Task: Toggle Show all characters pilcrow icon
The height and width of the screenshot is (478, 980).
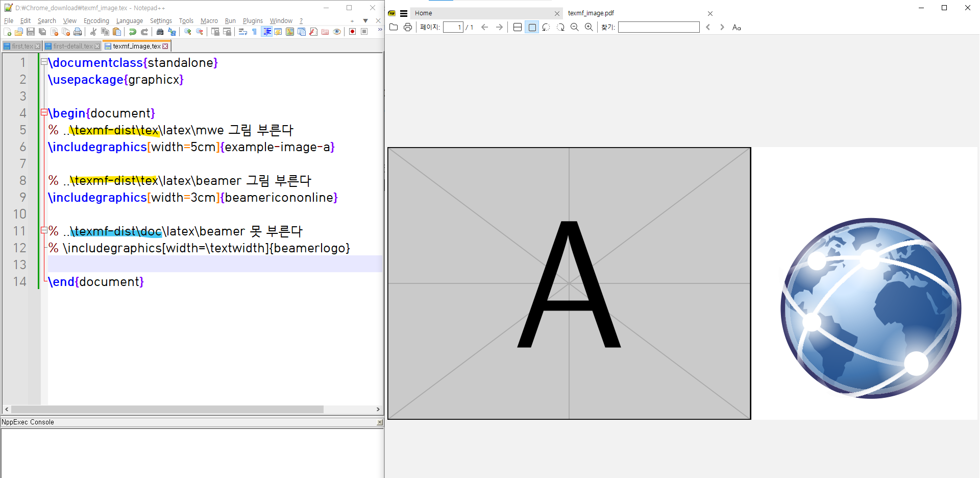Action: tap(254, 32)
